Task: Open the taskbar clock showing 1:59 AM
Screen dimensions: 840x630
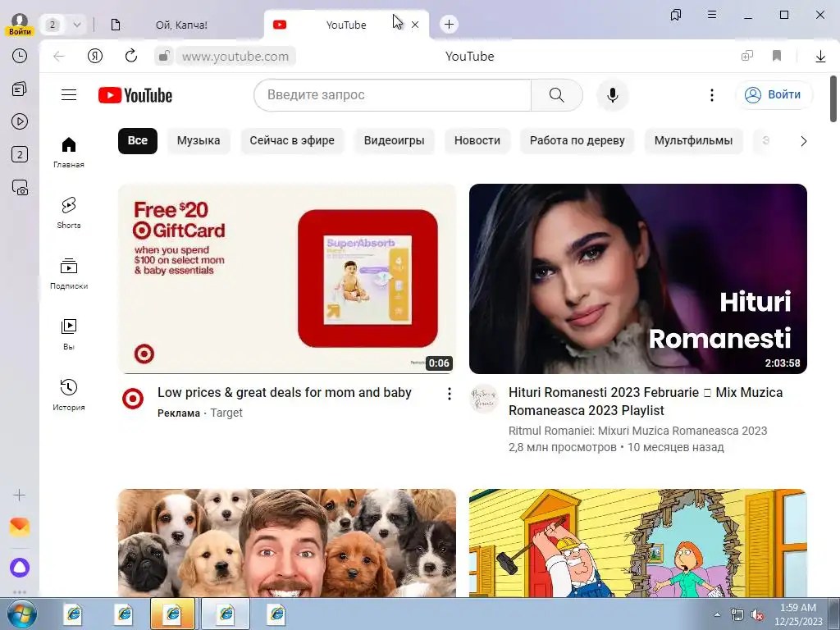Action: [798, 614]
